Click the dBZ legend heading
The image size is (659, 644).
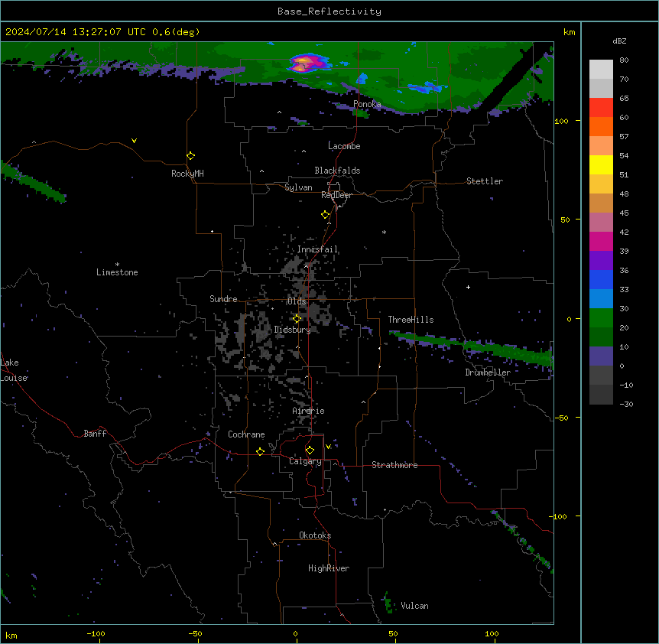619,41
